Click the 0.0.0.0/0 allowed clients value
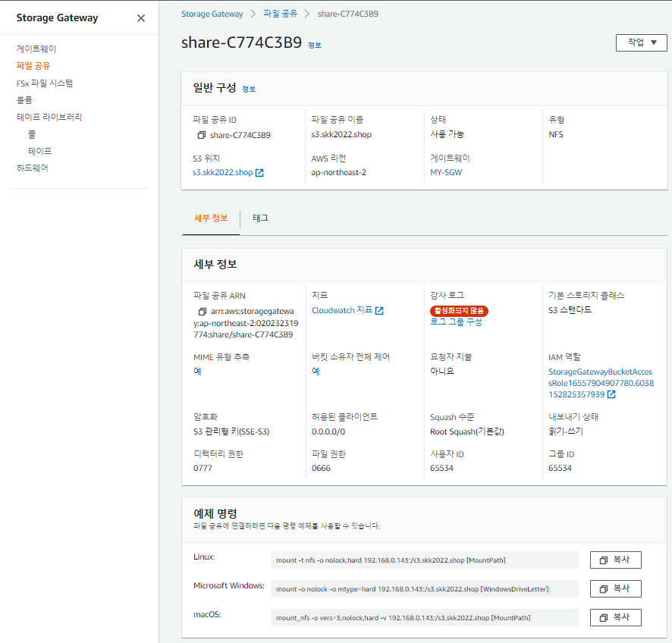The image size is (672, 643). click(328, 431)
